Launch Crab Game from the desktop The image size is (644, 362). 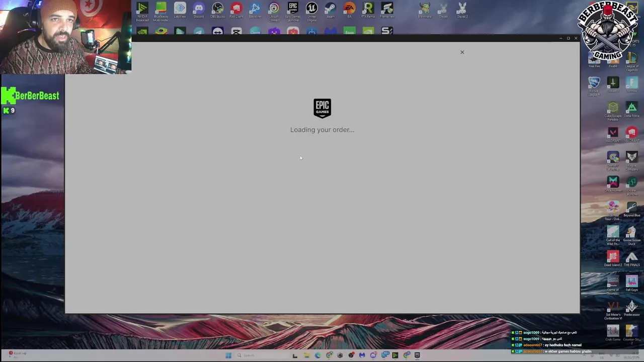613,333
